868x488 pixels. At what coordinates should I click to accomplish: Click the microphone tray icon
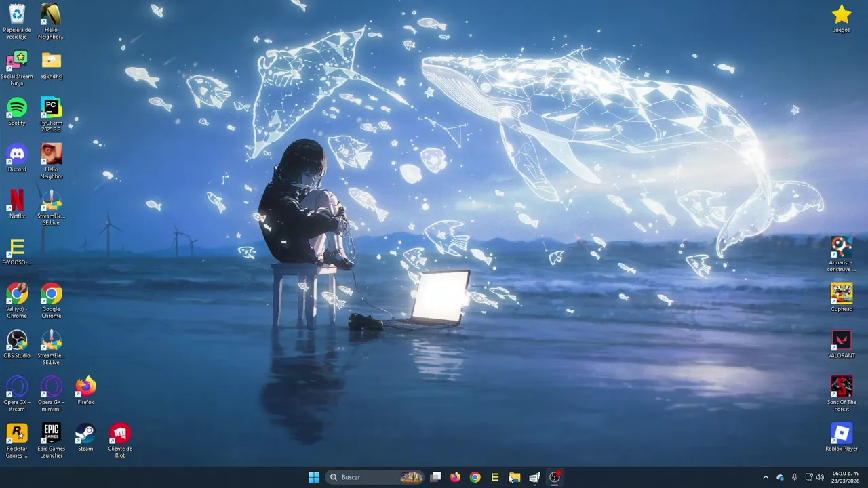(795, 477)
